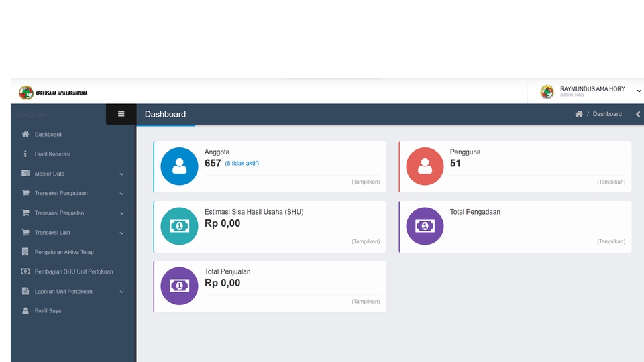
Task: Click the user avatar next to Raymundus Ama Hory
Action: point(547,92)
